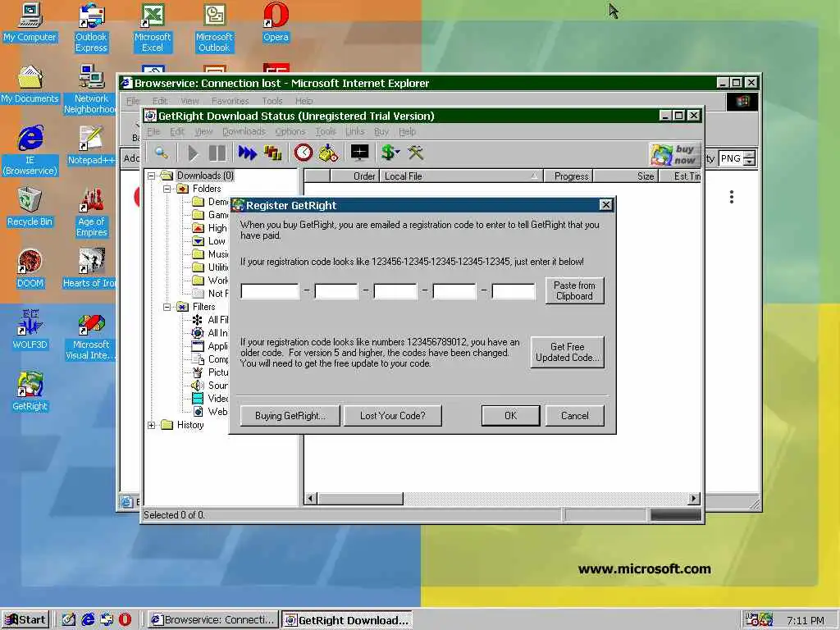The width and height of the screenshot is (840, 630).
Task: Select the Microsoft Visual Inte... desktop icon
Action: [91, 336]
